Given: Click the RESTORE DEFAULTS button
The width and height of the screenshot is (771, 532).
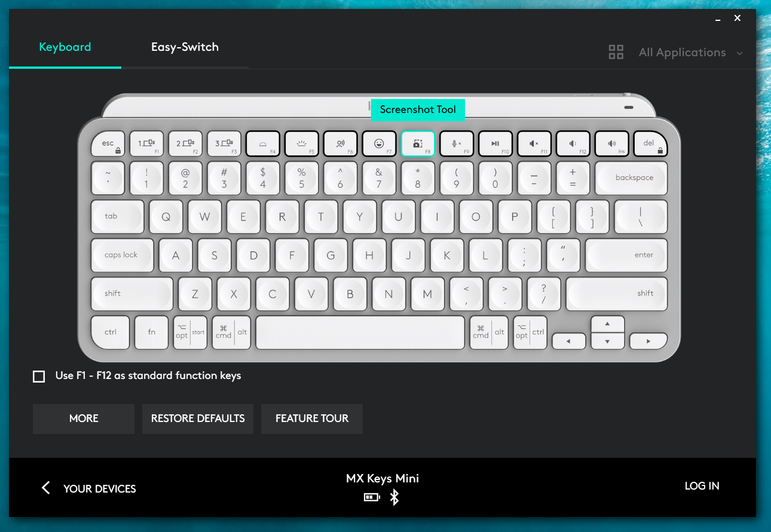Looking at the screenshot, I should (x=198, y=418).
